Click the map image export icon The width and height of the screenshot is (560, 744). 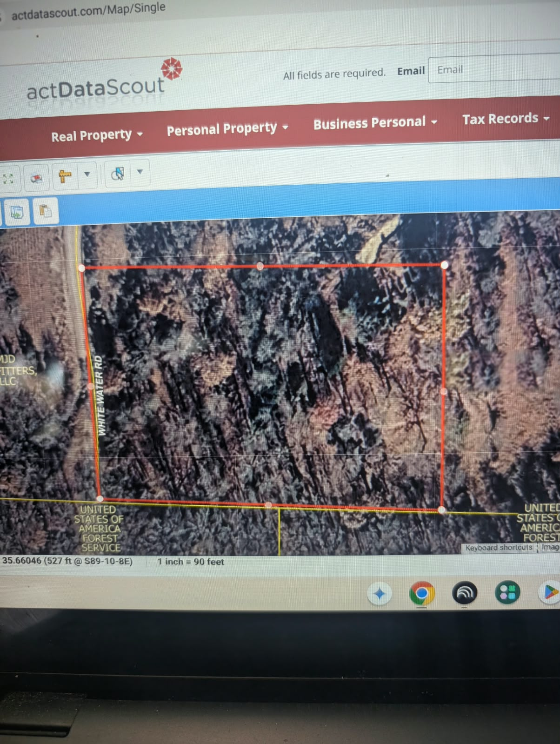pyautogui.click(x=17, y=212)
